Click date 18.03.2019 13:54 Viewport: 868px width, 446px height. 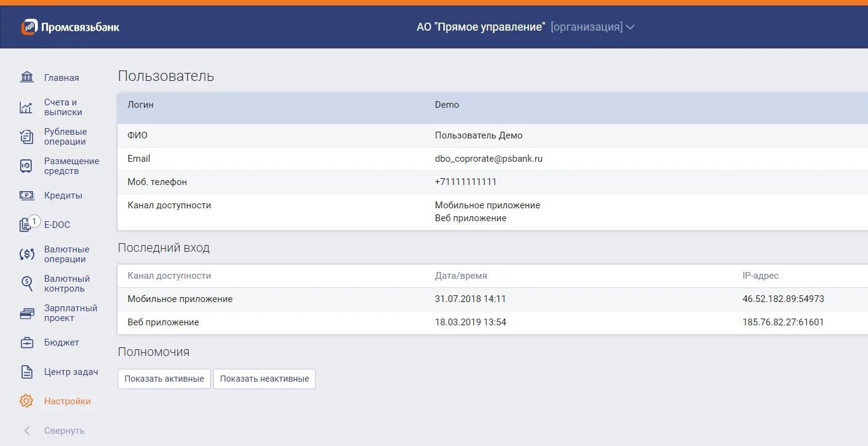[x=471, y=322]
